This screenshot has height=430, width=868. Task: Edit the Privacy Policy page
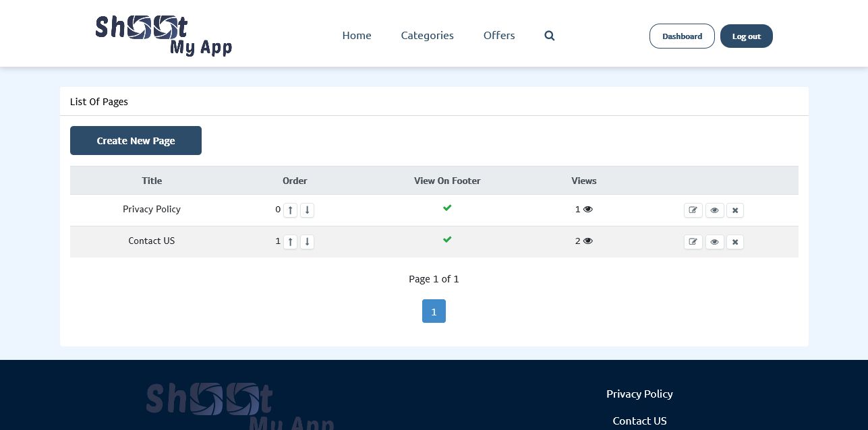693,210
